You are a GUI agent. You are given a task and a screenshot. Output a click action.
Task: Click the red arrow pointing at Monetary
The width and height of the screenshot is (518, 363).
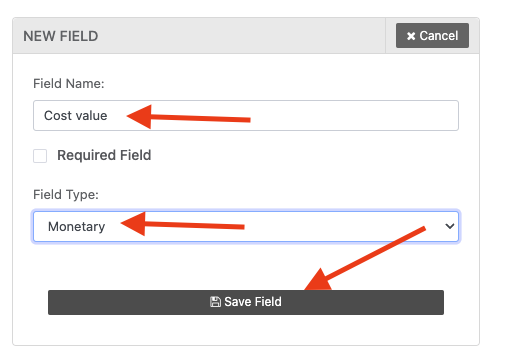(x=183, y=224)
